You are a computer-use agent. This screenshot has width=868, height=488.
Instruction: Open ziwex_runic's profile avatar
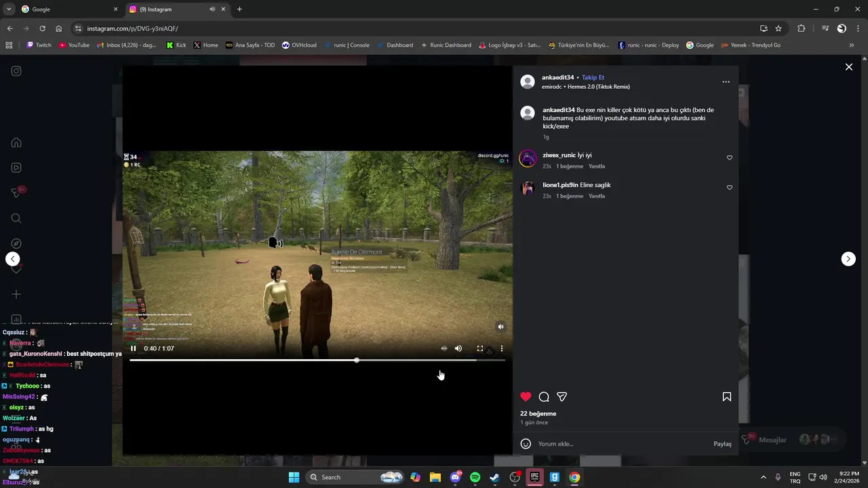click(x=528, y=159)
